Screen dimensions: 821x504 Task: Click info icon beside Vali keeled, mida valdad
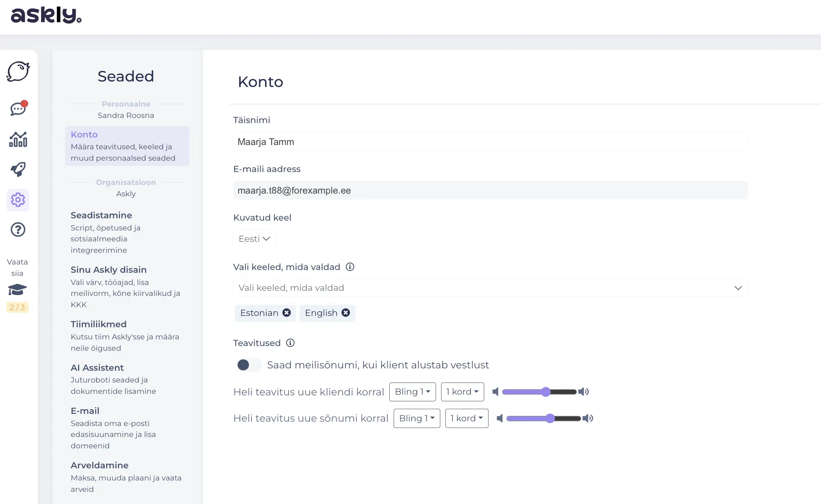[x=350, y=267]
